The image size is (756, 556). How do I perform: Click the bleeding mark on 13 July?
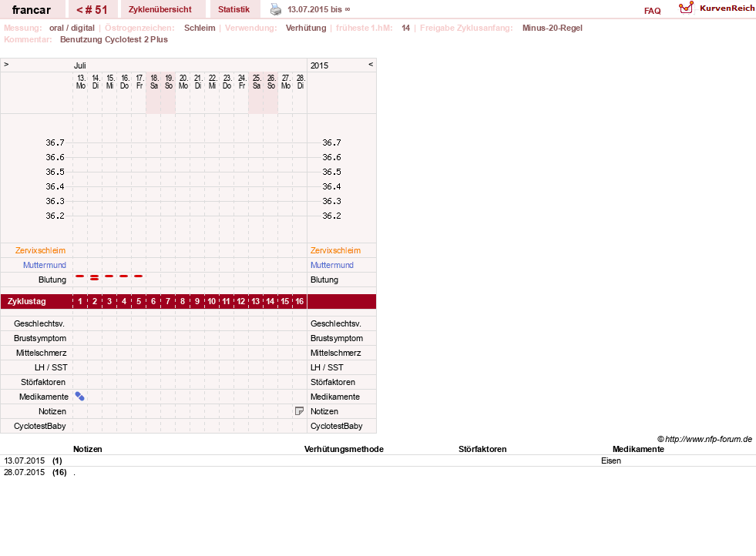tap(80, 276)
